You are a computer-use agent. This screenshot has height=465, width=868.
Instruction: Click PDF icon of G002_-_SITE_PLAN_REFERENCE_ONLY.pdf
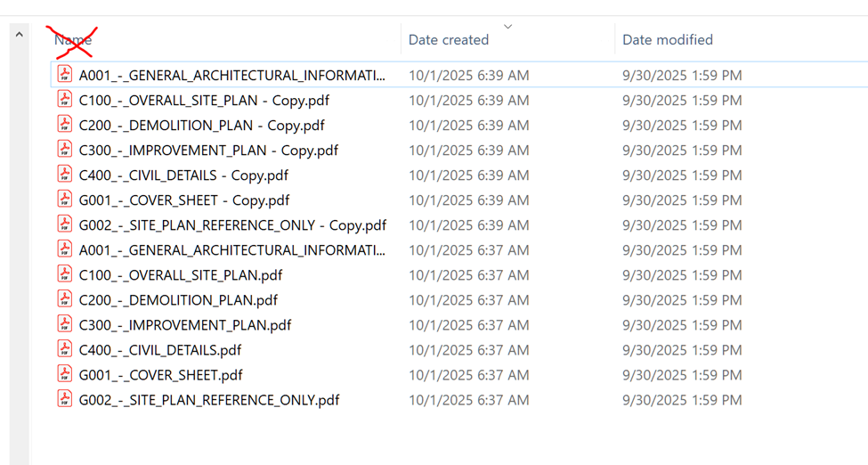(65, 399)
